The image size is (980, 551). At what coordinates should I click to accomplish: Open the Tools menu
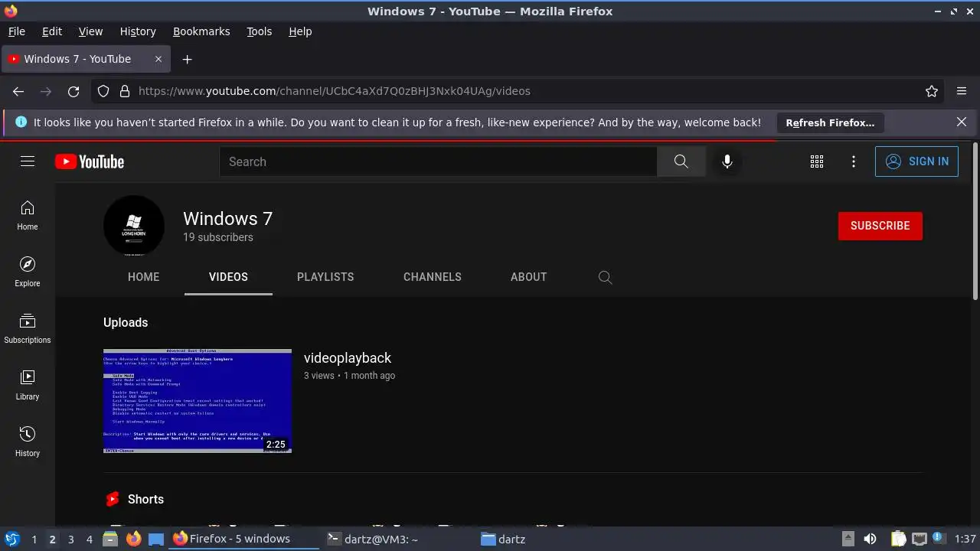pyautogui.click(x=260, y=31)
